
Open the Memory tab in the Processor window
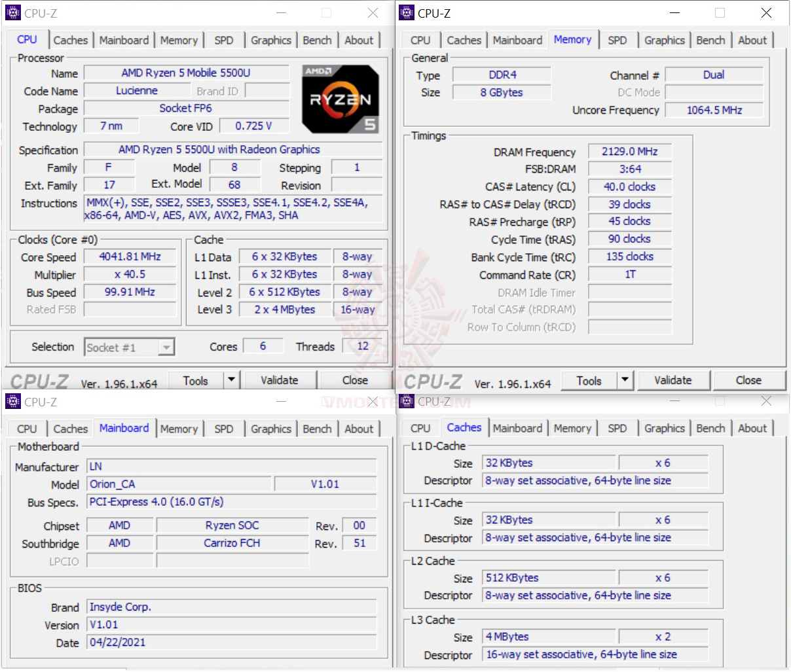click(179, 40)
